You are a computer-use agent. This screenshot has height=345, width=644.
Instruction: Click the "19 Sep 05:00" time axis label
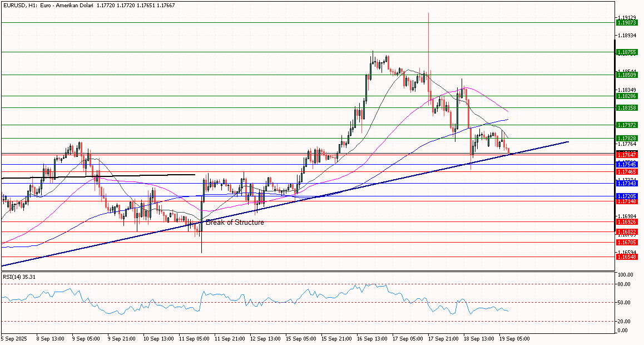click(514, 339)
